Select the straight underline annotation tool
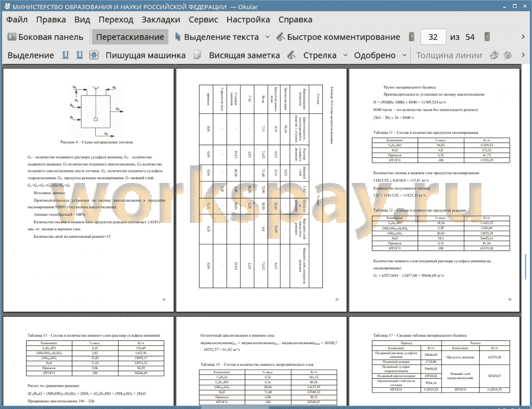 coord(65,55)
